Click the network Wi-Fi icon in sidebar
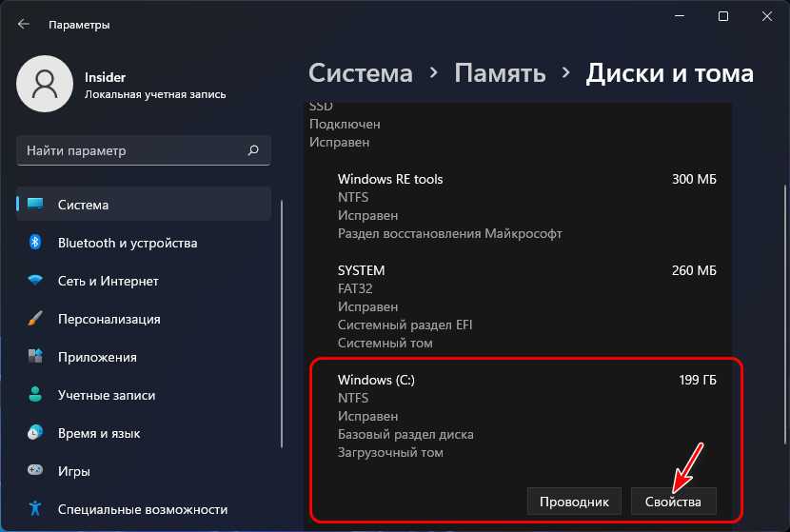 [x=36, y=281]
